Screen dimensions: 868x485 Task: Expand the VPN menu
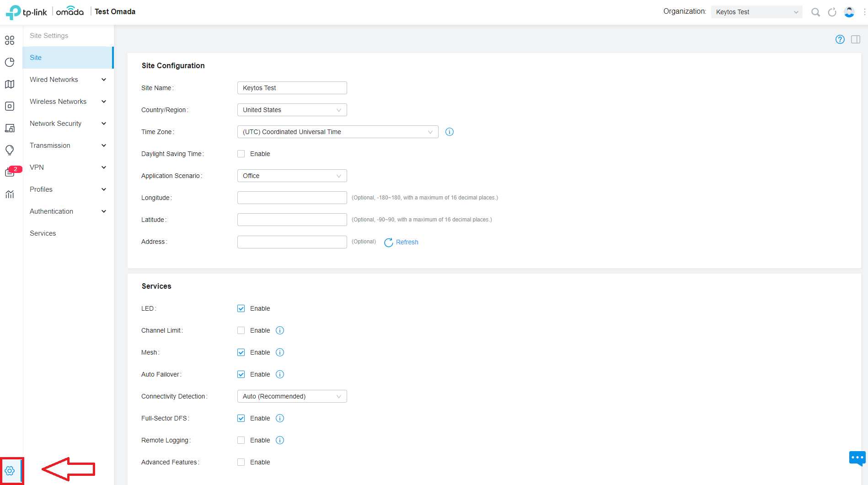(68, 167)
